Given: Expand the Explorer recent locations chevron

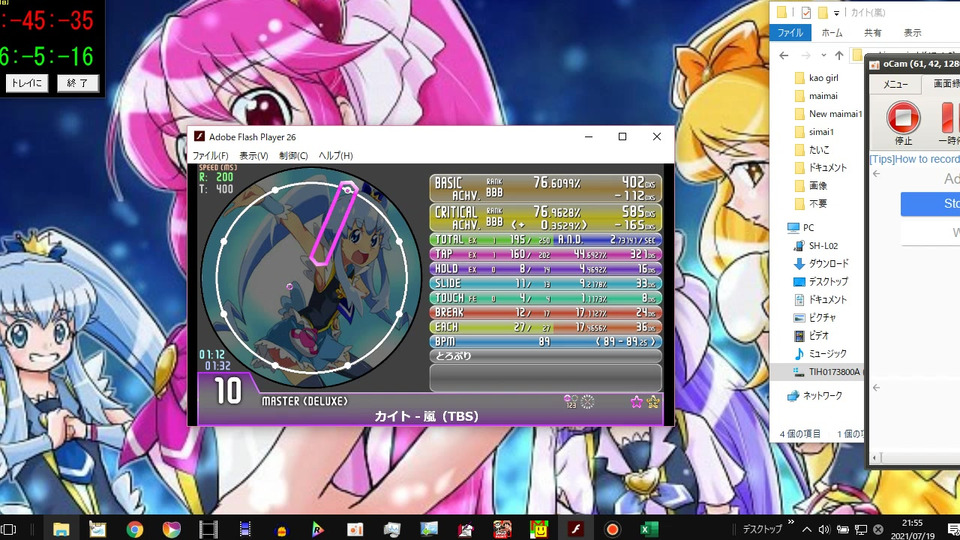Looking at the screenshot, I should pyautogui.click(x=823, y=56).
